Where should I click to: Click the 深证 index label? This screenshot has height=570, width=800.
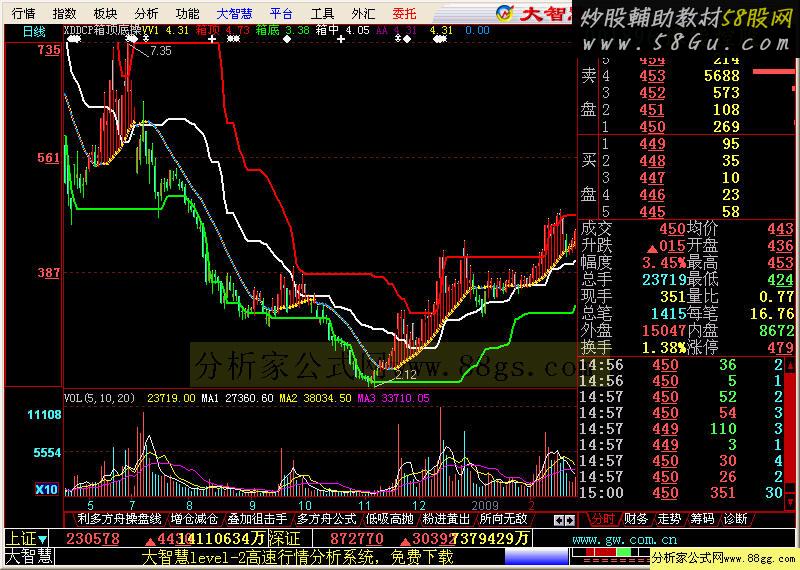tap(284, 539)
